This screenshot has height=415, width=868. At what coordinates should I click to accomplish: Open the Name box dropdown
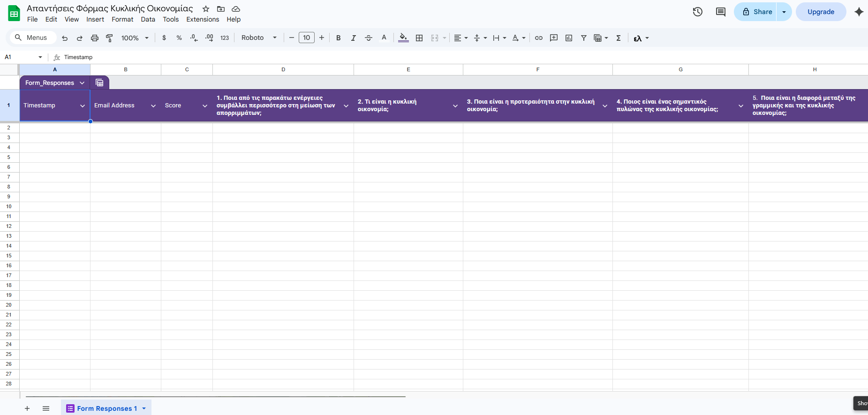coord(40,57)
